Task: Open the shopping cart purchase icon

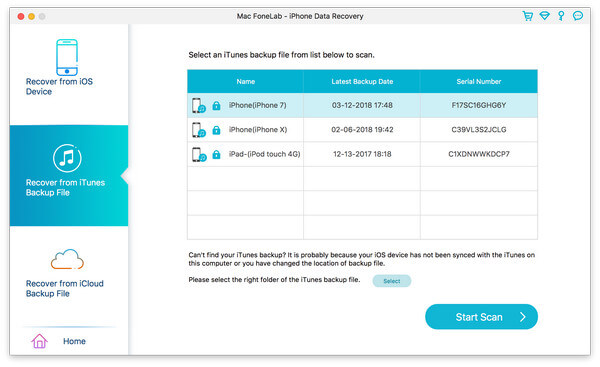Action: [528, 16]
